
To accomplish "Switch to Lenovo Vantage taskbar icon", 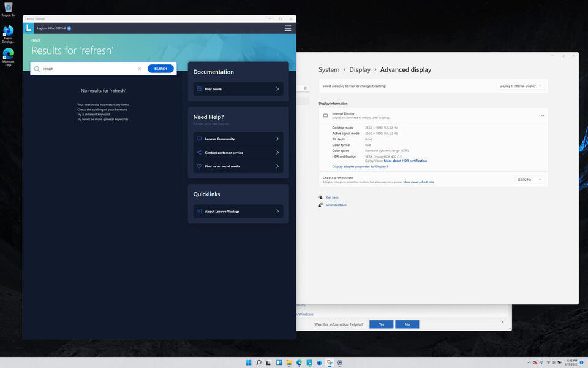I will click(x=309, y=362).
